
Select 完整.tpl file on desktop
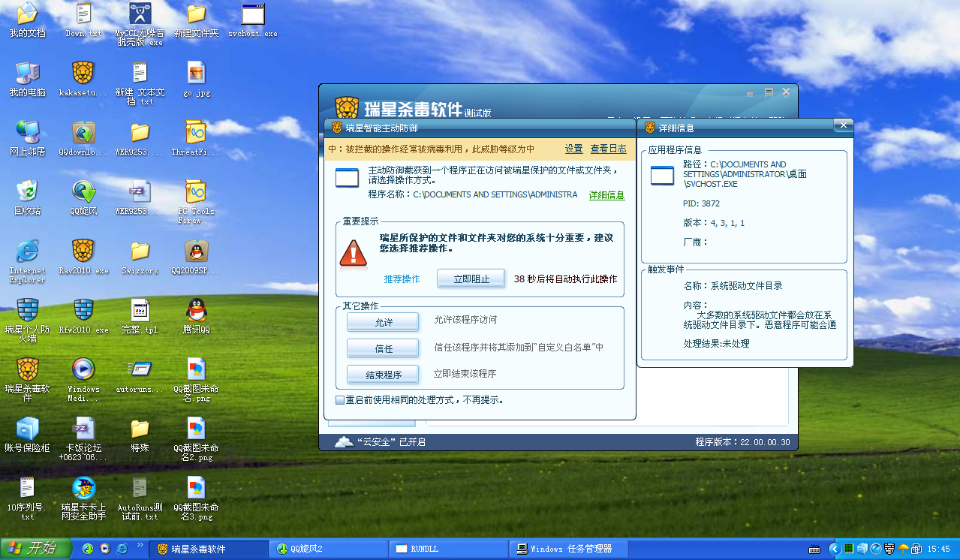click(140, 316)
